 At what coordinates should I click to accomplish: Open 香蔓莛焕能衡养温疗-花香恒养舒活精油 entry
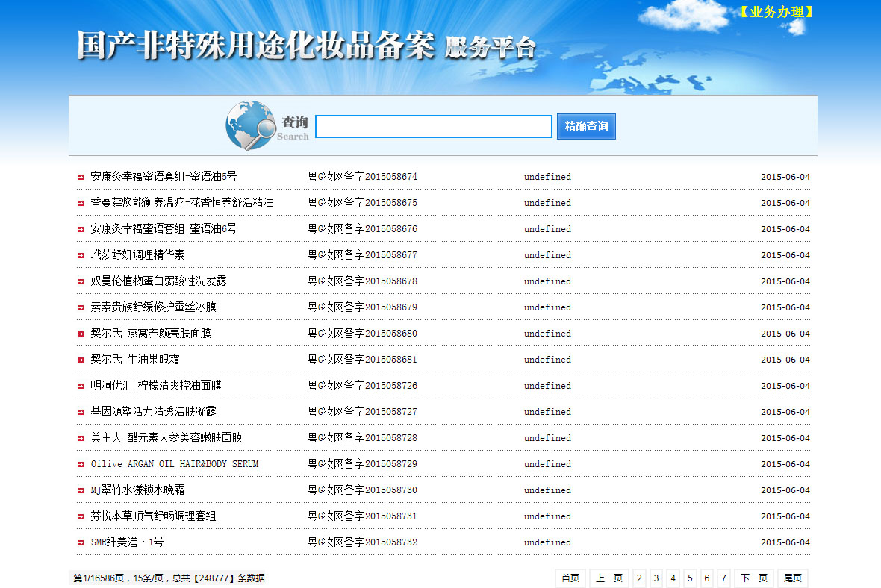click(x=182, y=203)
